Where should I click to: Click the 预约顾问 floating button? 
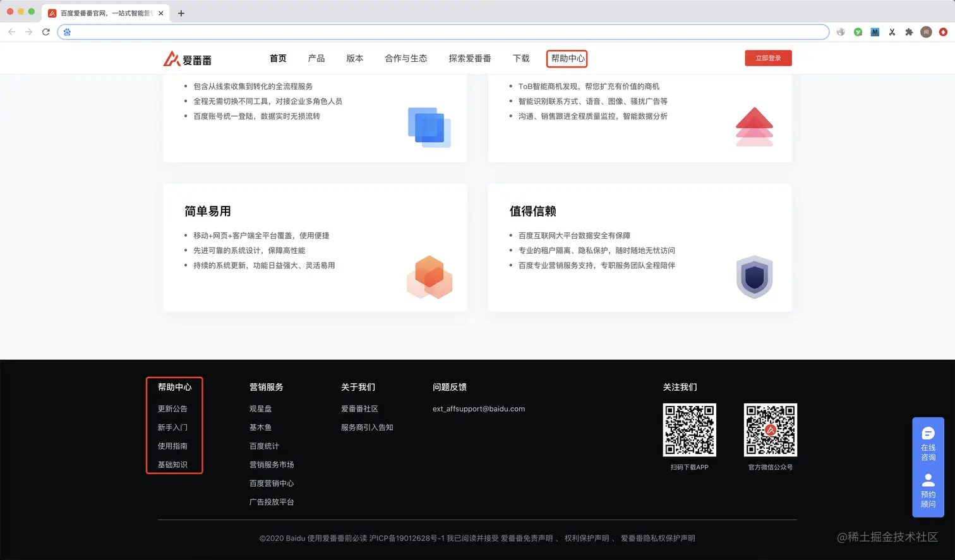(928, 491)
